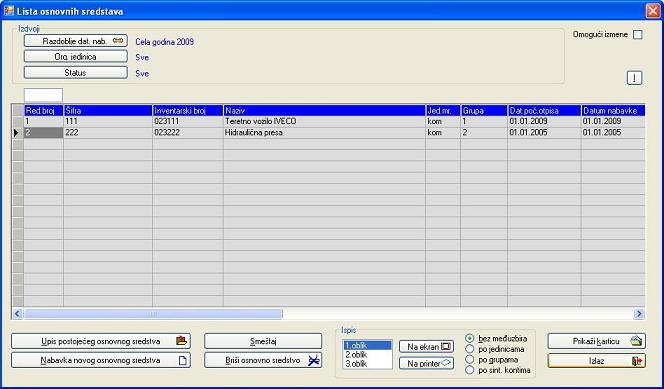The width and height of the screenshot is (664, 389).
Task: Select 3.oblik in the Ispis list
Action: [368, 364]
